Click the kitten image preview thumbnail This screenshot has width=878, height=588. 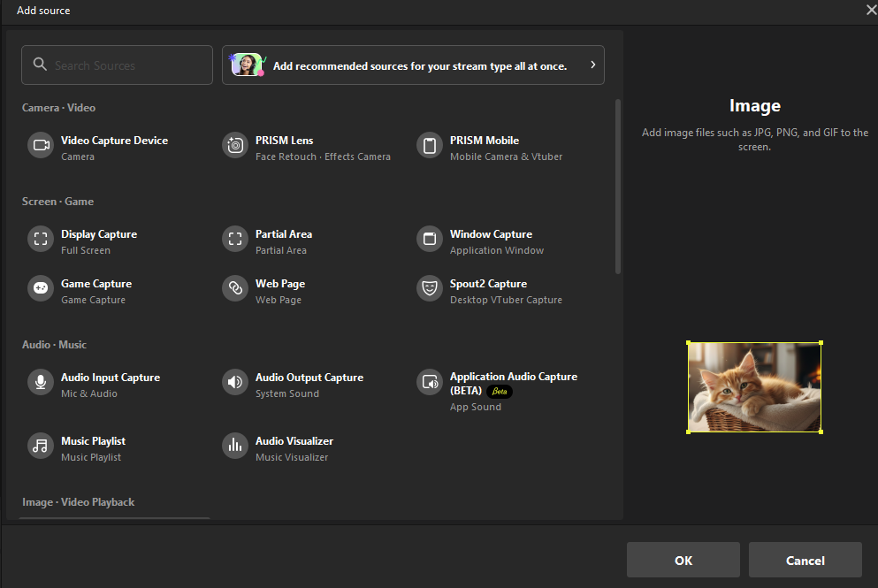754,387
